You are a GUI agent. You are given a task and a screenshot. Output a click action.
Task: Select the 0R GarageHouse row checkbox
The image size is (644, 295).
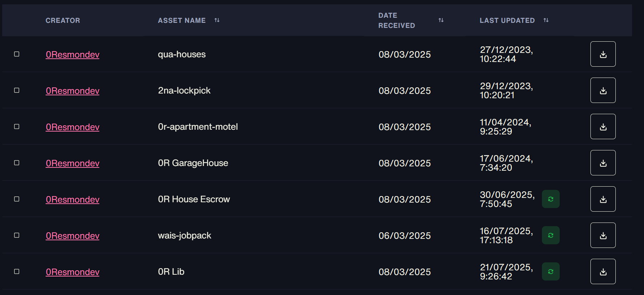point(17,163)
